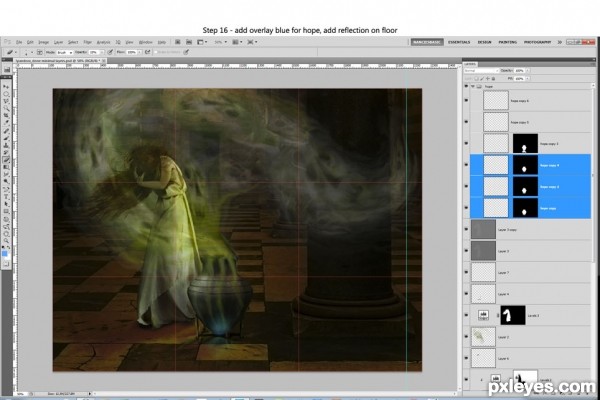Click the Quick Mask mode icon
600x400 pixels.
coord(7,264)
